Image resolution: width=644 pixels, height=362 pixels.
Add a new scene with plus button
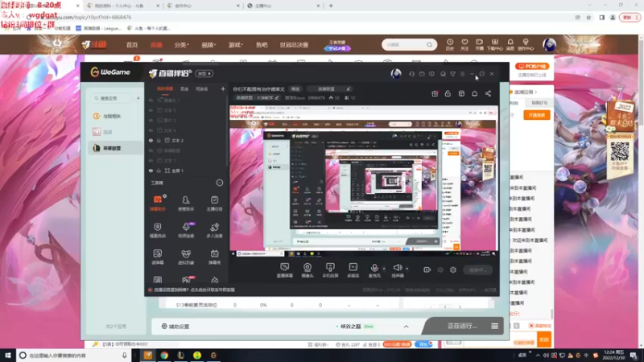[x=223, y=88]
